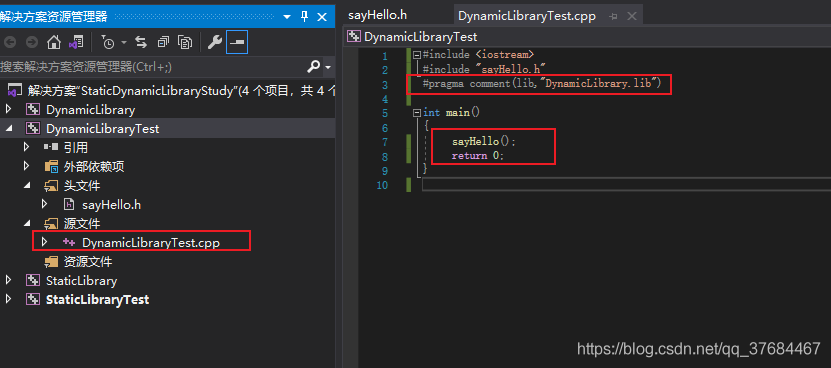Sync with active document using the arrows icon
Image resolution: width=831 pixels, height=368 pixels.
141,42
